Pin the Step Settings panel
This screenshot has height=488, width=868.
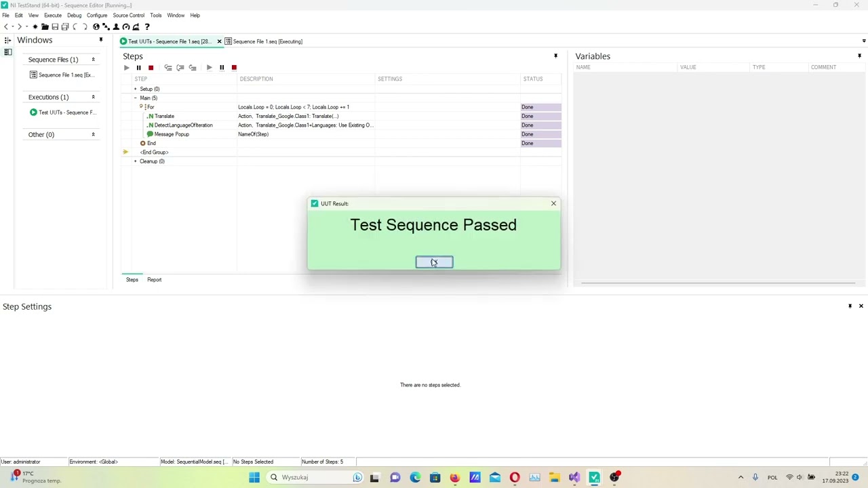coord(850,306)
